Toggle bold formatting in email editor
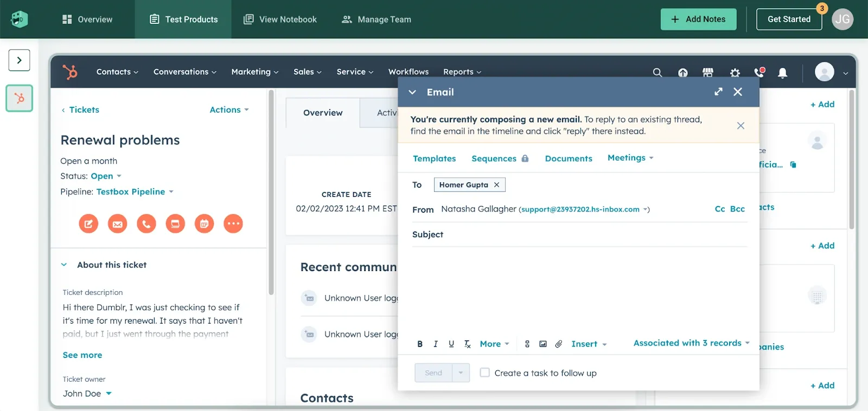 tap(420, 344)
